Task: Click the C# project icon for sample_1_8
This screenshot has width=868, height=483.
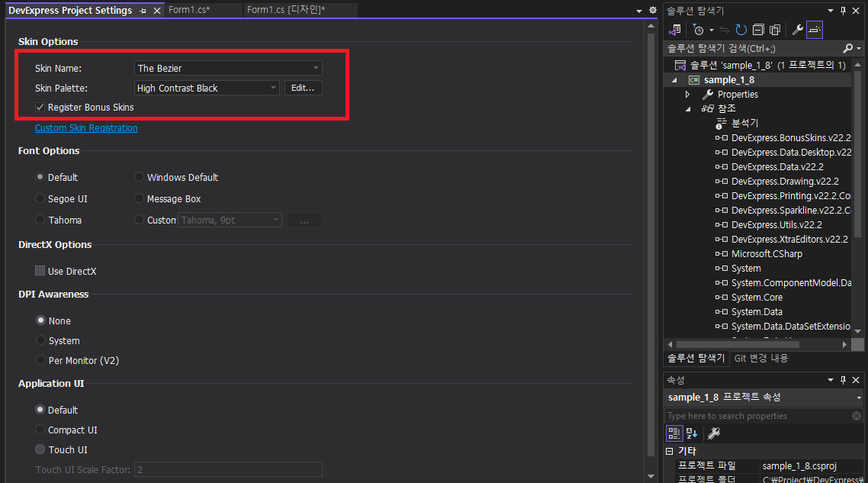Action: (693, 80)
